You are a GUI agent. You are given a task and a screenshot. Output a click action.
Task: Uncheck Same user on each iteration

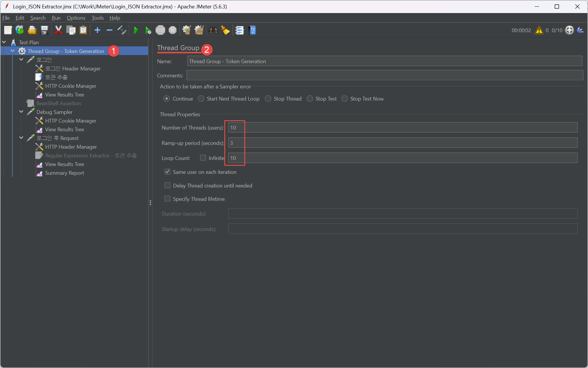(x=168, y=172)
